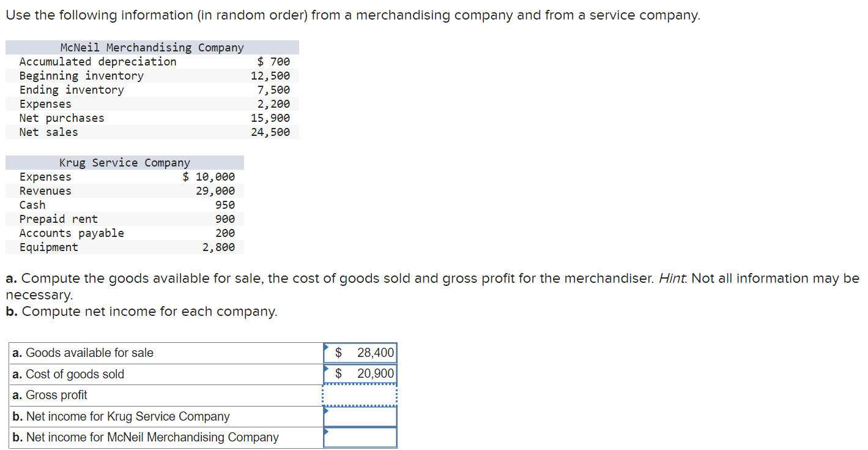
Task: Click the Accounts payable row in Krug table
Action: [x=125, y=233]
